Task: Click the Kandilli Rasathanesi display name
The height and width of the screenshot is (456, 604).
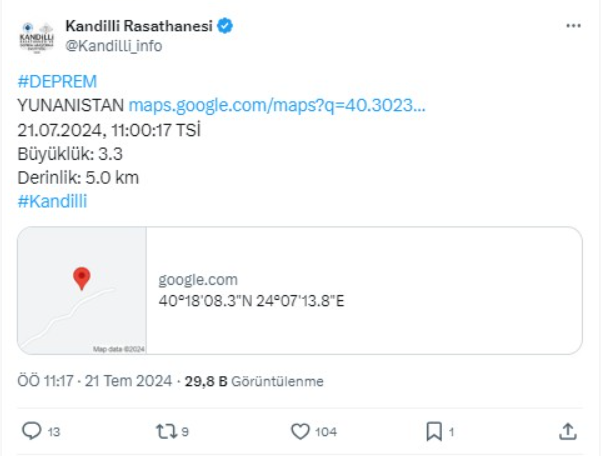Action: 138,26
